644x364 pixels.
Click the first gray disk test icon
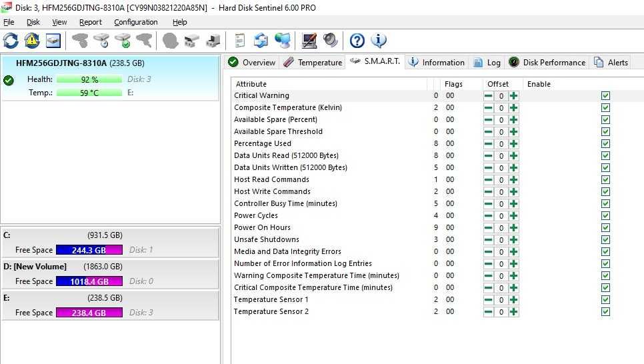pyautogui.click(x=80, y=41)
